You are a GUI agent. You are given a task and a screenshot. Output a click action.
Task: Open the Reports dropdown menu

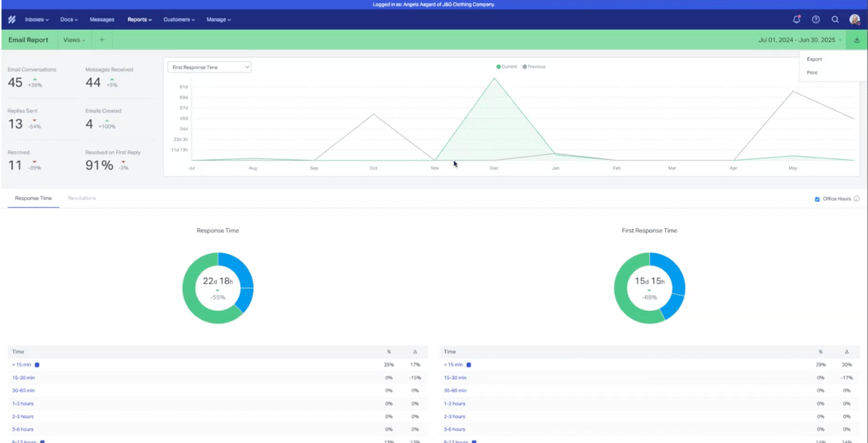click(x=139, y=20)
